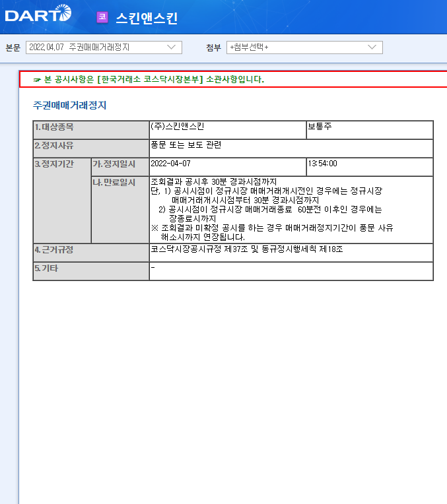The width and height of the screenshot is (447, 504).
Task: Click the 주권매매거래정지 blue heading
Action: pyautogui.click(x=69, y=105)
